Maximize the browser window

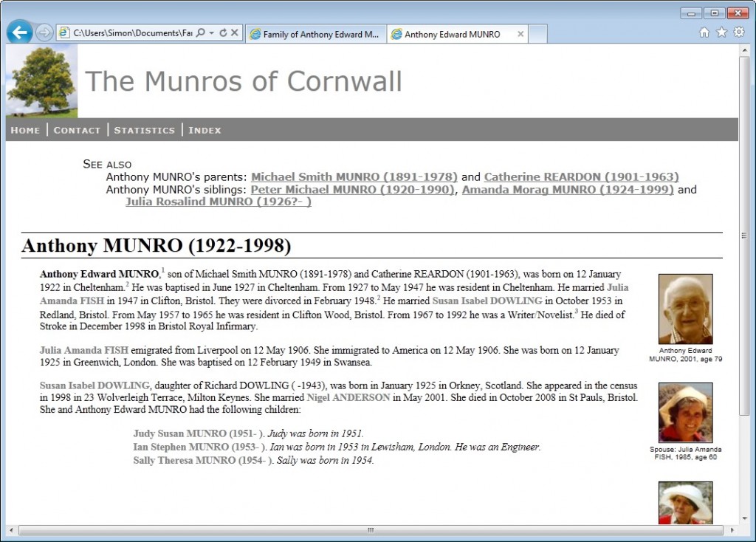714,13
